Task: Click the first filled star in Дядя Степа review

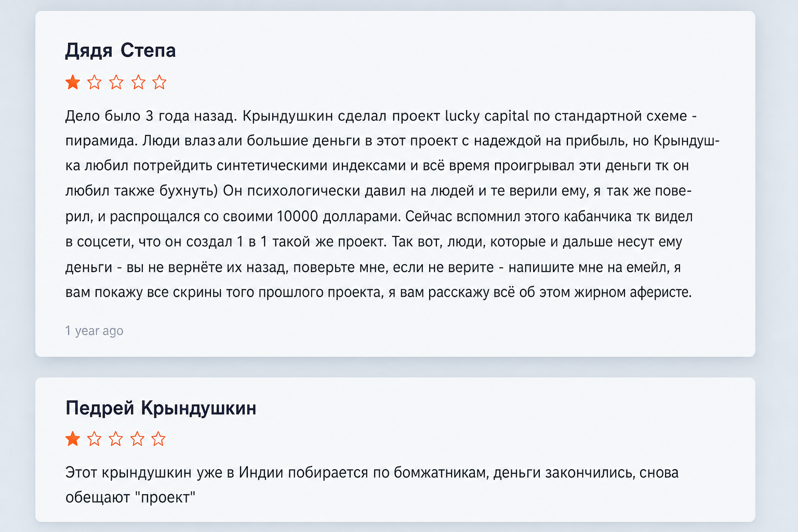Action: (73, 82)
